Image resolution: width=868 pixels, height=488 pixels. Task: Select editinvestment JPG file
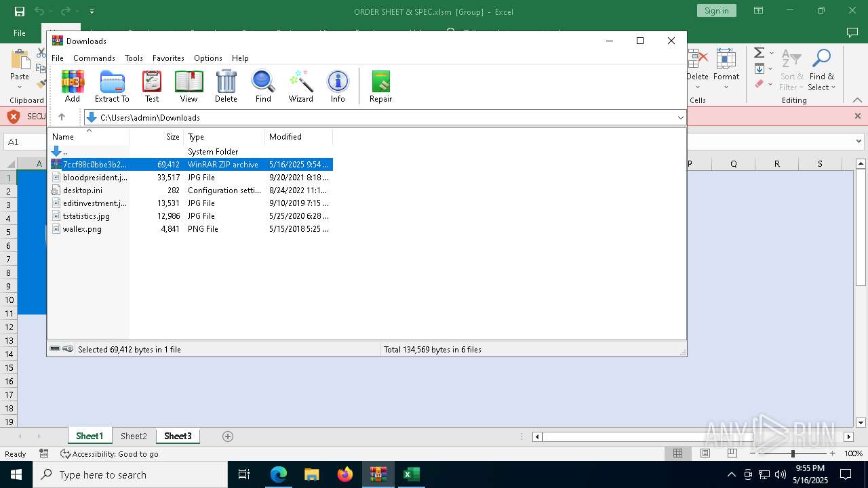click(191, 203)
